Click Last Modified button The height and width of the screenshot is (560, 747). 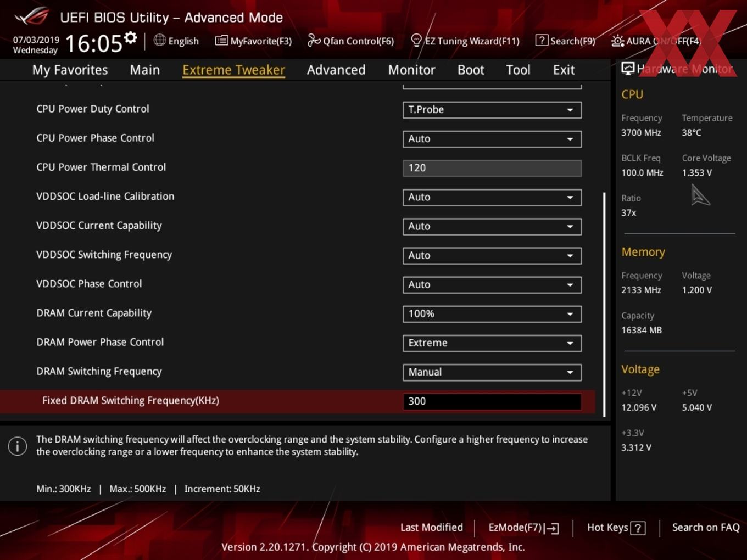point(432,528)
